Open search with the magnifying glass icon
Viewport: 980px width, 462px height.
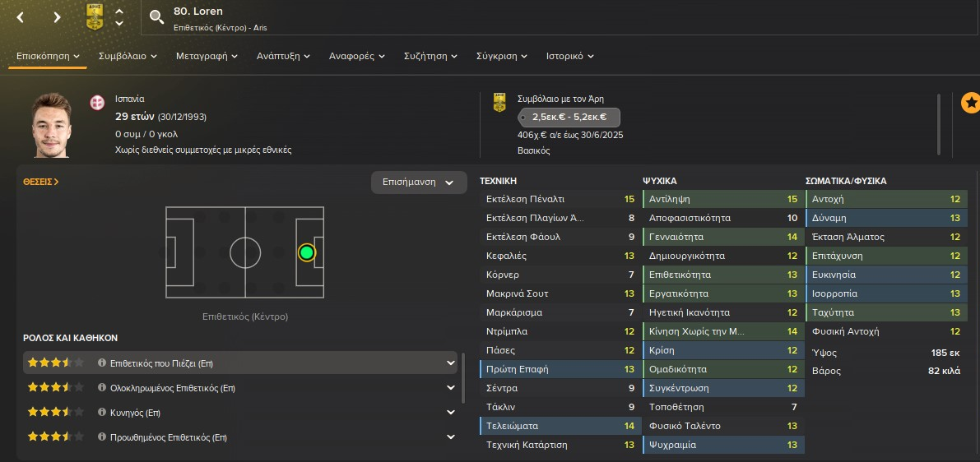[157, 17]
